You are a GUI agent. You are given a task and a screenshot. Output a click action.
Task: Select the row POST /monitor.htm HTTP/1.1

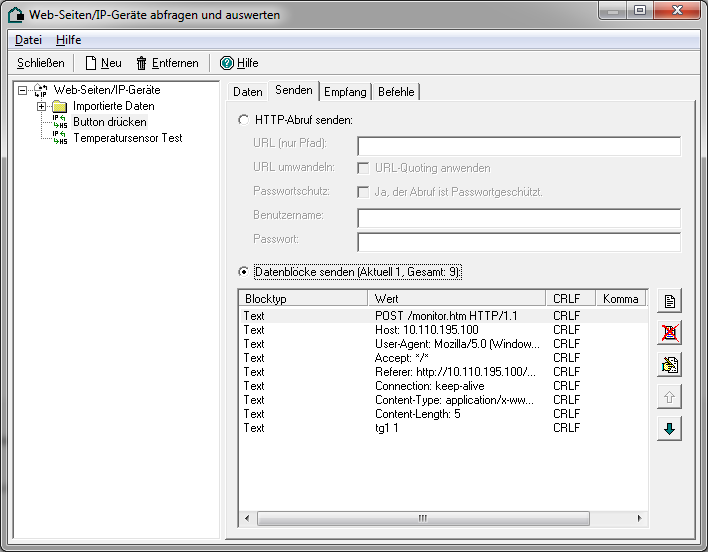[x=443, y=316]
